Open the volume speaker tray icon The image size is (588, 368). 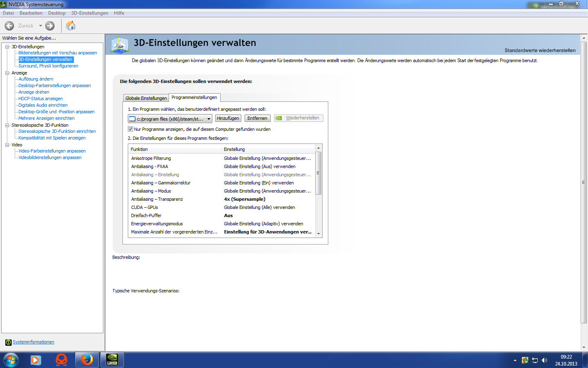544,360
